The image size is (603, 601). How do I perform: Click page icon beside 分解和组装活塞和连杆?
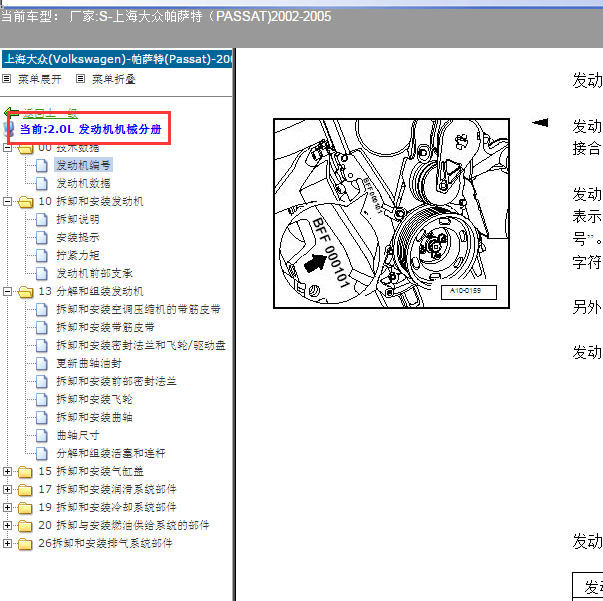[42, 454]
